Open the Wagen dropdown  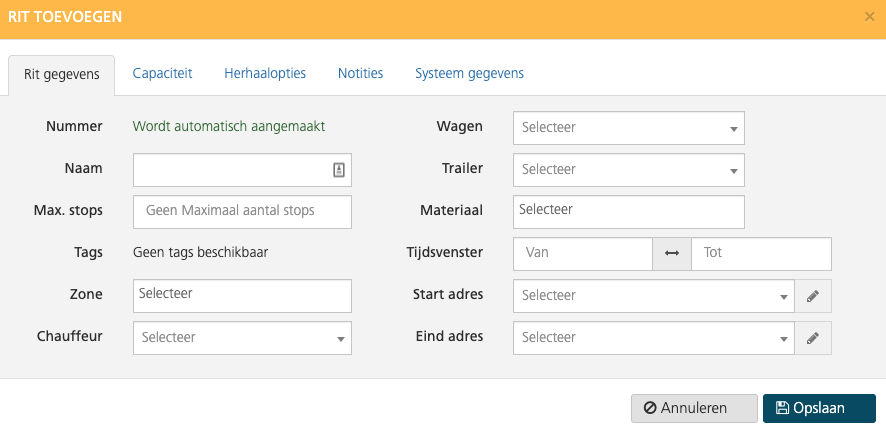628,128
